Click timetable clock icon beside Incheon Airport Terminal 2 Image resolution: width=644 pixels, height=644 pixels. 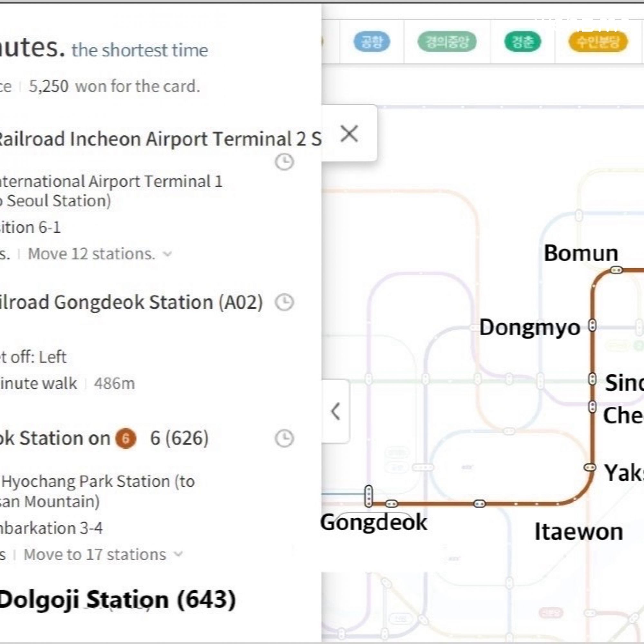[284, 162]
